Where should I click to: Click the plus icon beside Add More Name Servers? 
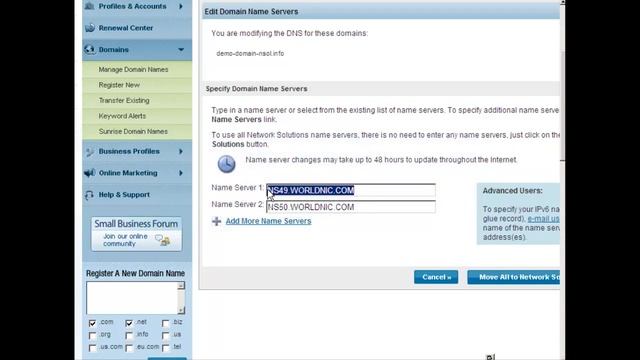216,221
